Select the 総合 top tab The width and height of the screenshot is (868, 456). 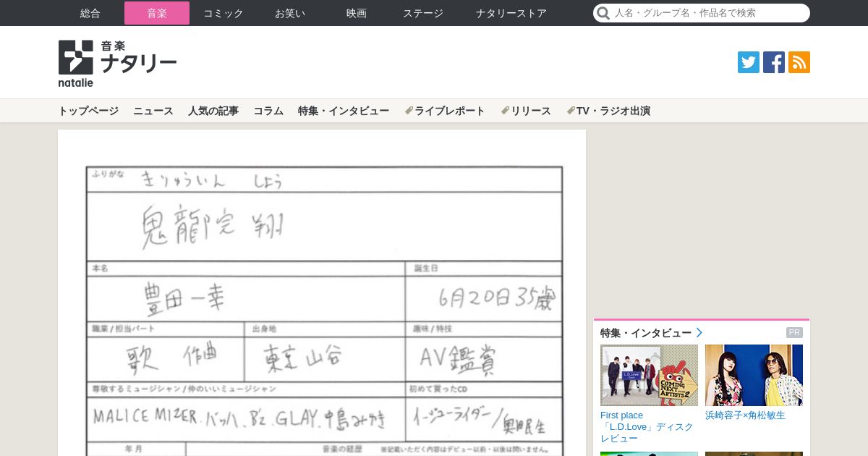coord(90,13)
